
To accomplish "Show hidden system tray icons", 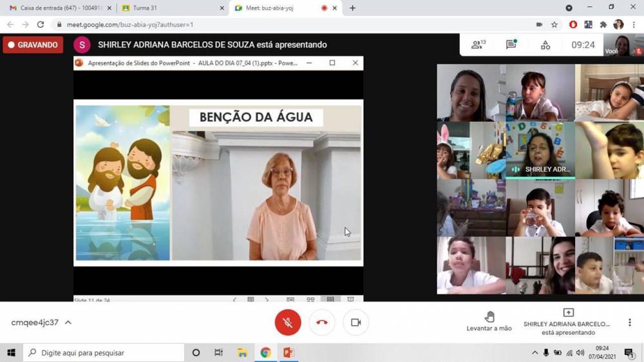I will pos(535,353).
